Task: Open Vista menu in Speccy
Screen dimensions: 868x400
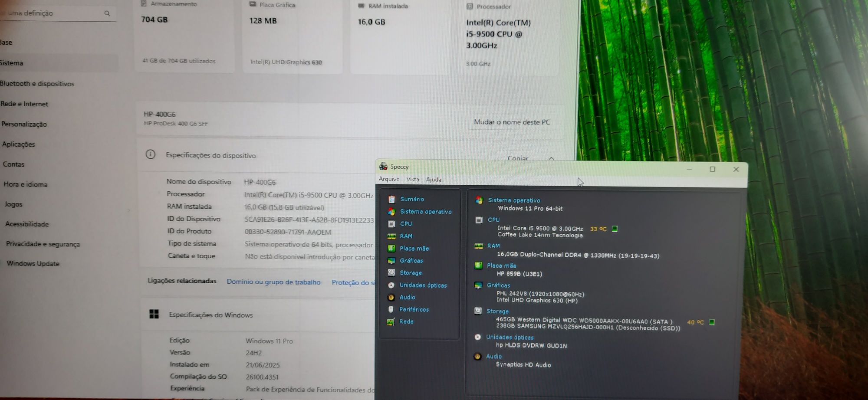Action: [x=413, y=179]
